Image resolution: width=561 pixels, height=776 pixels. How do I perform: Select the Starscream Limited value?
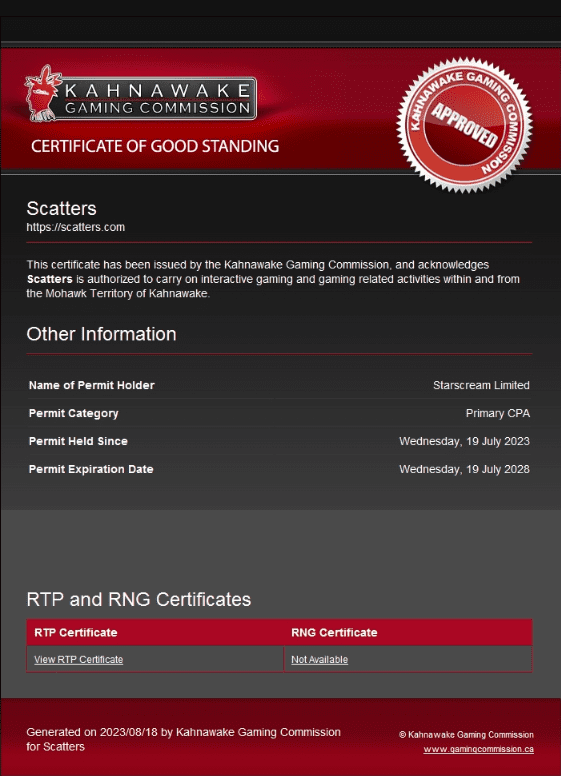pos(481,385)
